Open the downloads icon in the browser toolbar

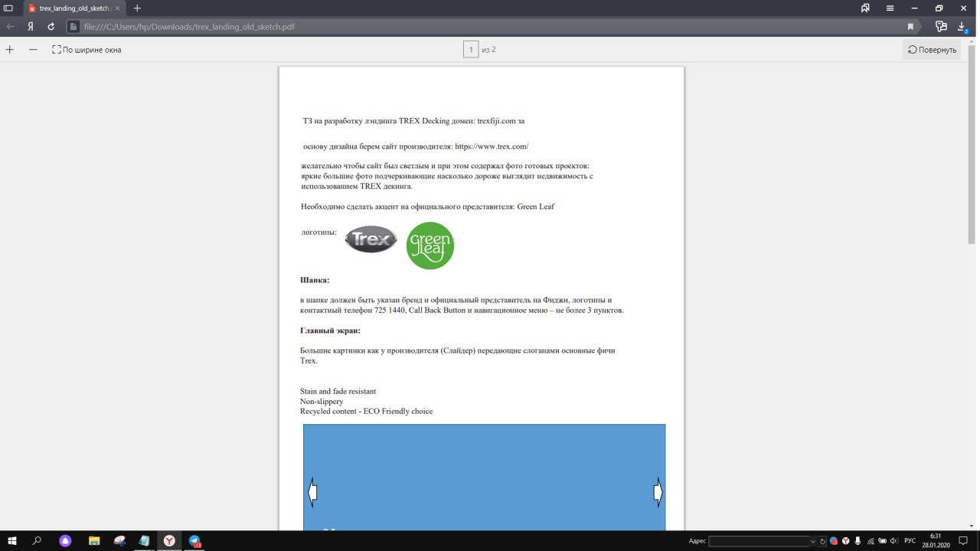962,27
